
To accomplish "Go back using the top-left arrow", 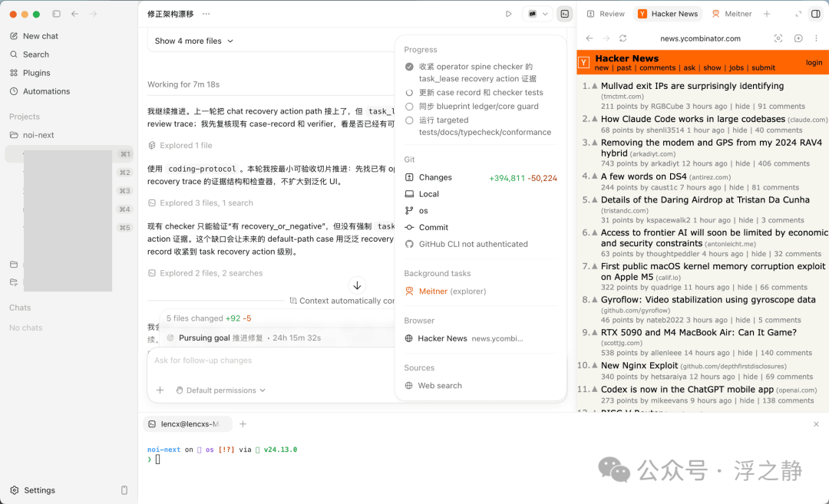I will (75, 15).
